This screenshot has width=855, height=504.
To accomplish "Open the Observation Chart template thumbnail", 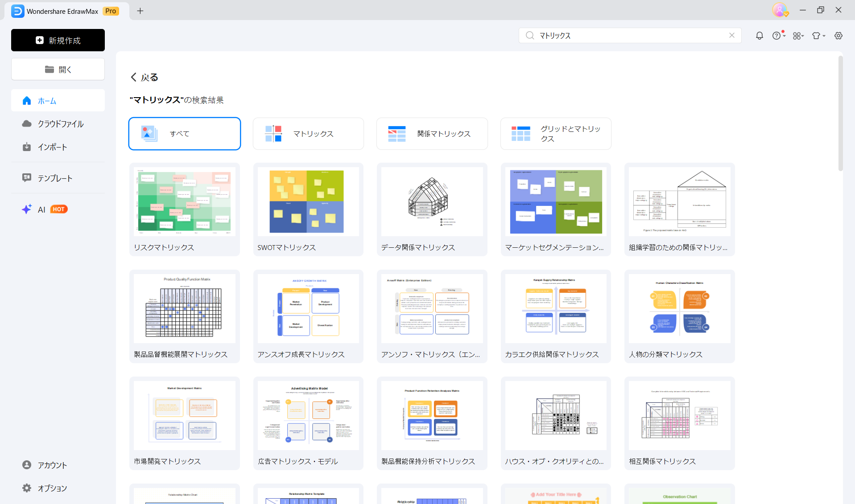I will tap(679, 496).
